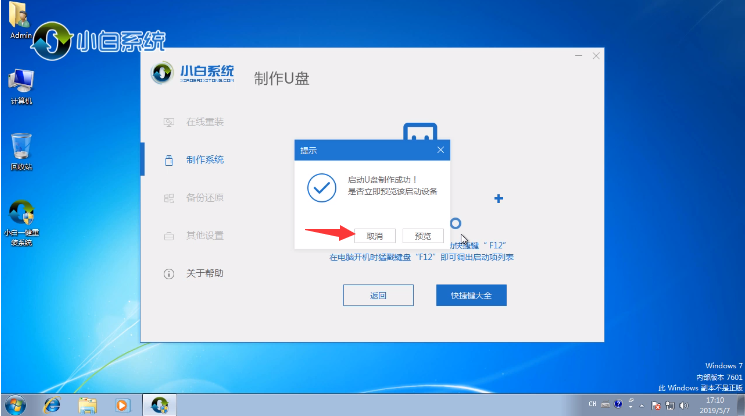Click the blue circle icon

[x=455, y=223]
